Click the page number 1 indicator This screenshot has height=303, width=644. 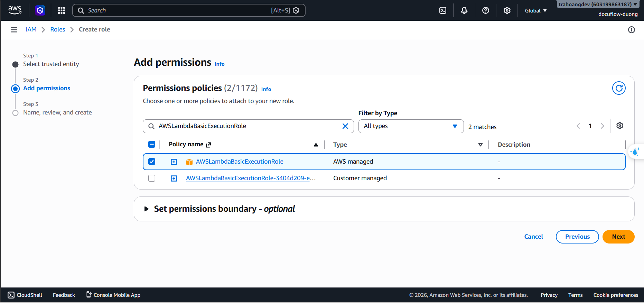click(x=590, y=126)
